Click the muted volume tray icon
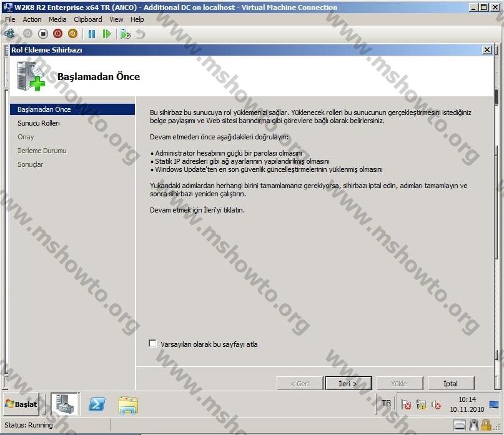This screenshot has height=435, width=504. click(436, 404)
